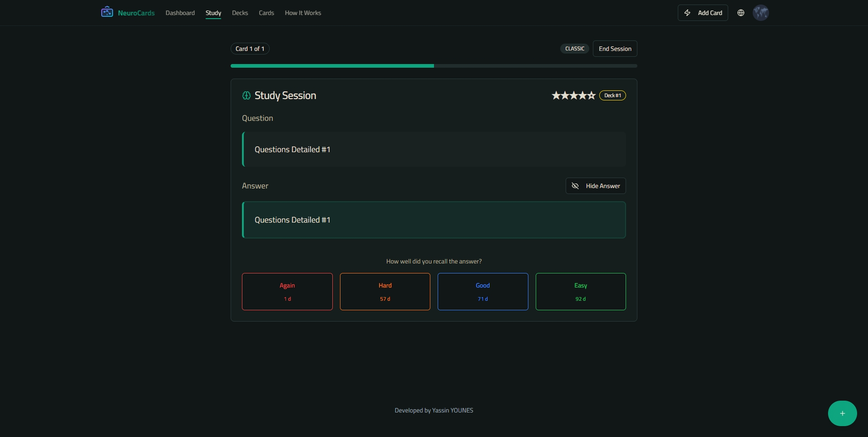
Task: Click the Question label
Action: (x=257, y=118)
